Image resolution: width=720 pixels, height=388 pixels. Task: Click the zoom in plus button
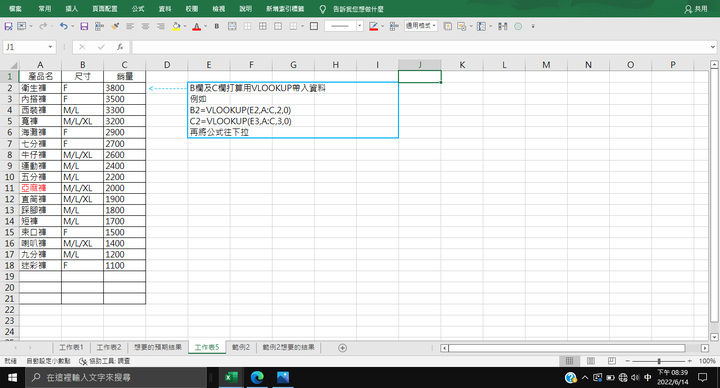[690, 361]
